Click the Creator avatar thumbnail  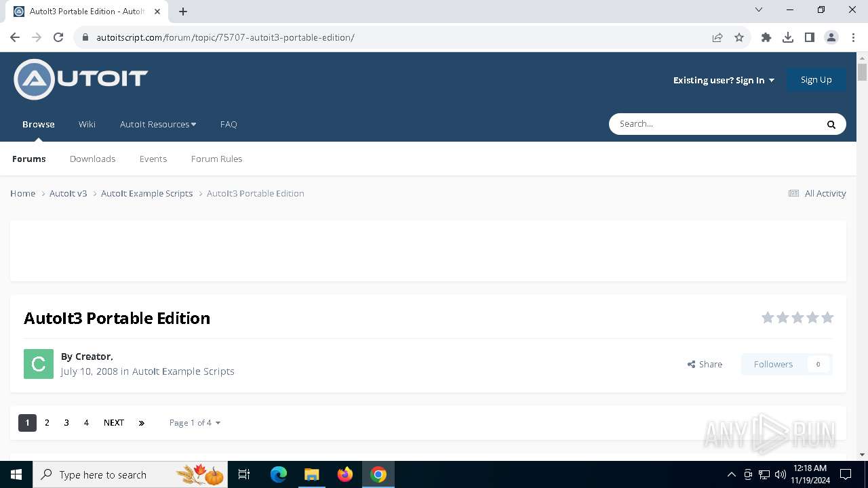pos(39,364)
